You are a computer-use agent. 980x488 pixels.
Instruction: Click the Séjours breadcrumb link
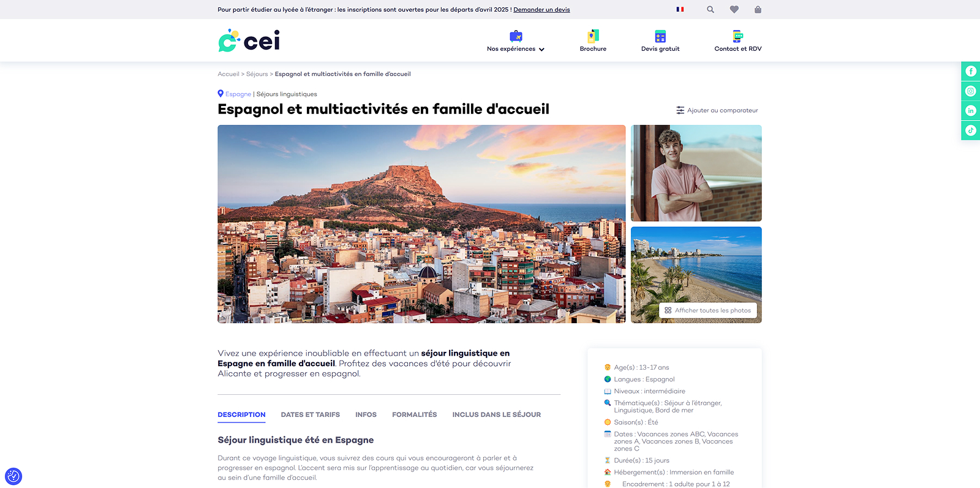tap(257, 74)
